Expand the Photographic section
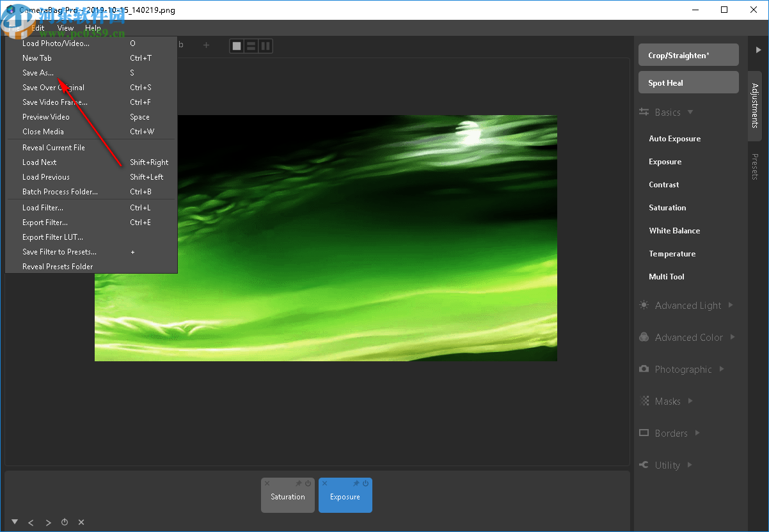 682,370
